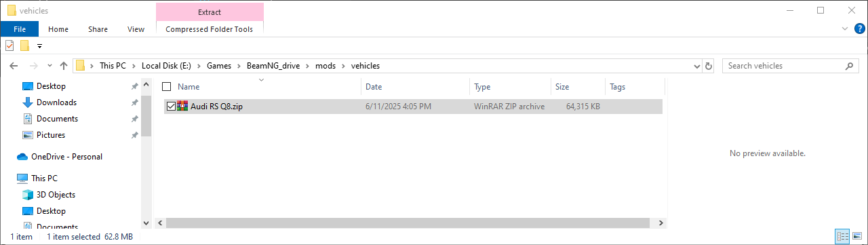
Task: Expand the ribbon with the chevron
Action: pyautogui.click(x=844, y=29)
